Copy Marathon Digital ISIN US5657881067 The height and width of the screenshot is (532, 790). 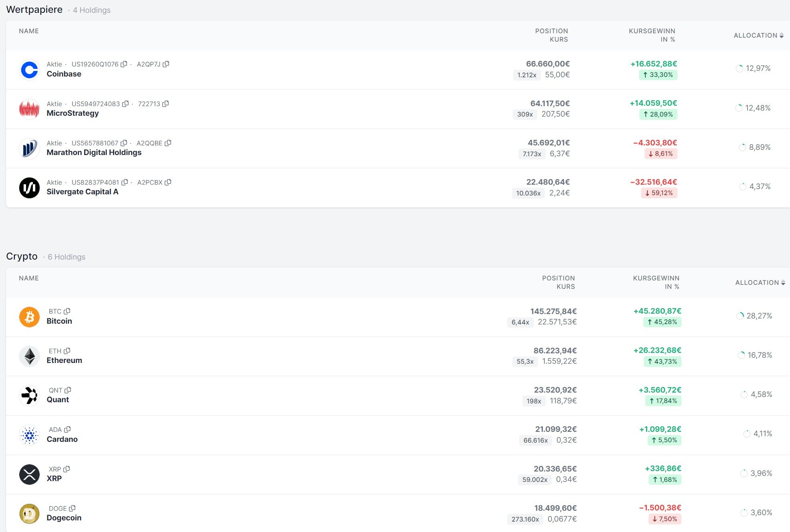click(x=124, y=143)
